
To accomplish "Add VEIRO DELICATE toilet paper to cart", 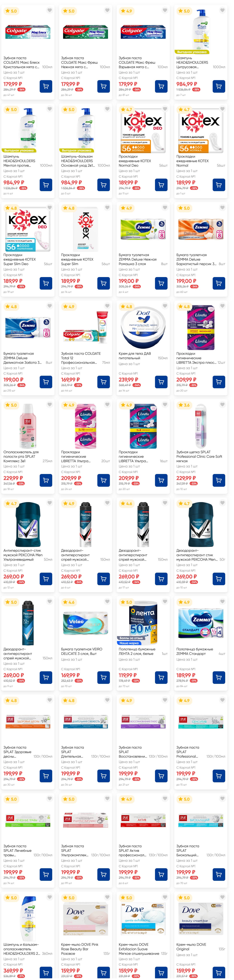I will 104,677.
